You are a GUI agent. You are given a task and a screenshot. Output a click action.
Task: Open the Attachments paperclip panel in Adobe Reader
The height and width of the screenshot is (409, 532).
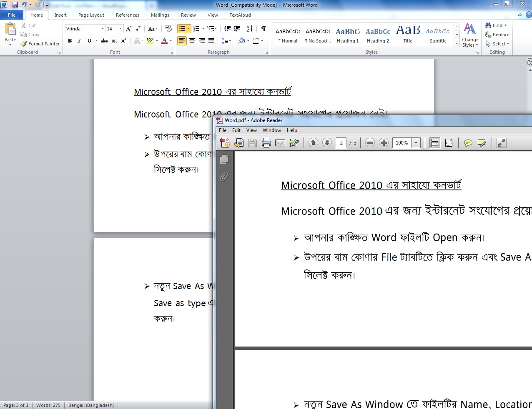pyautogui.click(x=224, y=177)
